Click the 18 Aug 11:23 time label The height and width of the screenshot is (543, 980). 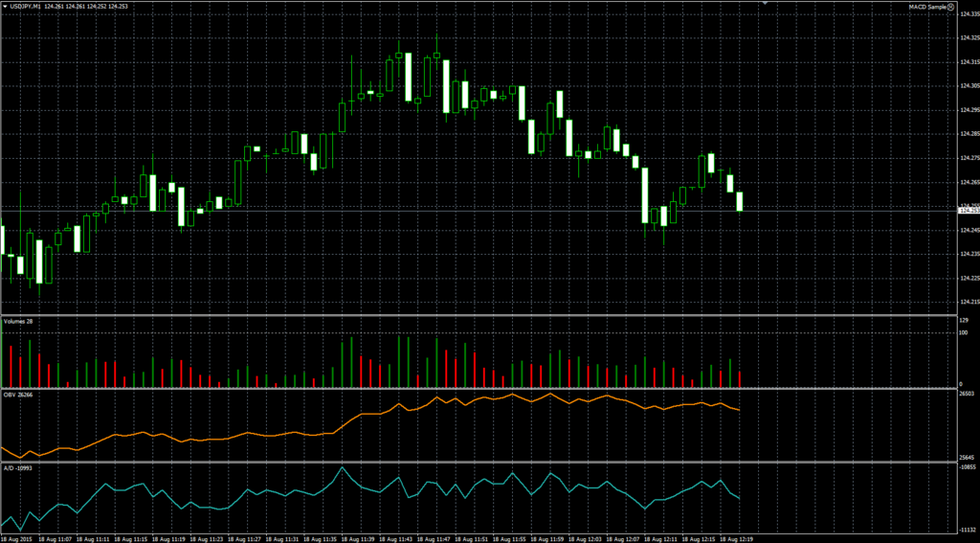[208, 538]
